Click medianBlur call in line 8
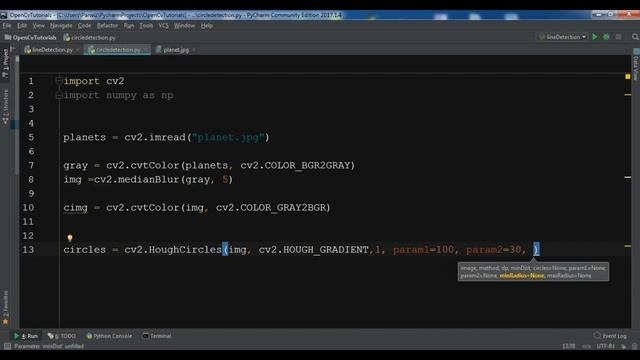This screenshot has width=640, height=360. [148, 180]
